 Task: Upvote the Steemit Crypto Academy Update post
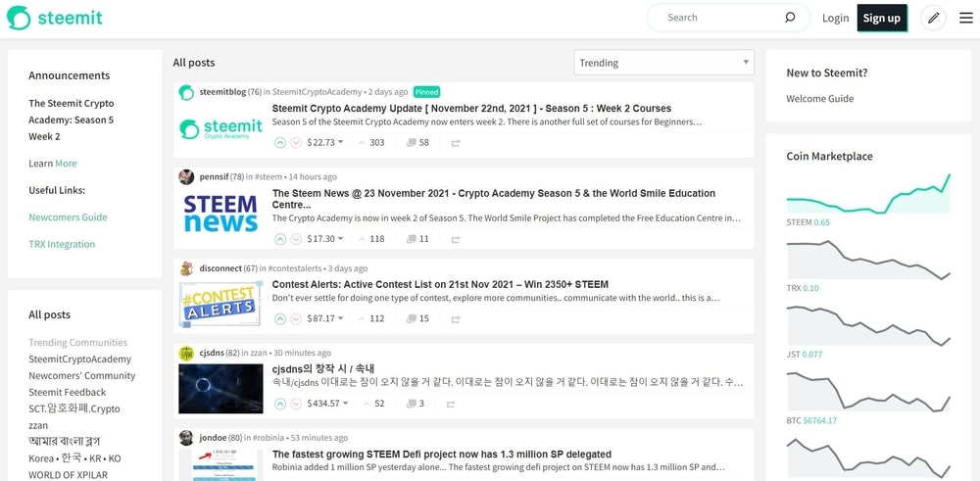280,142
